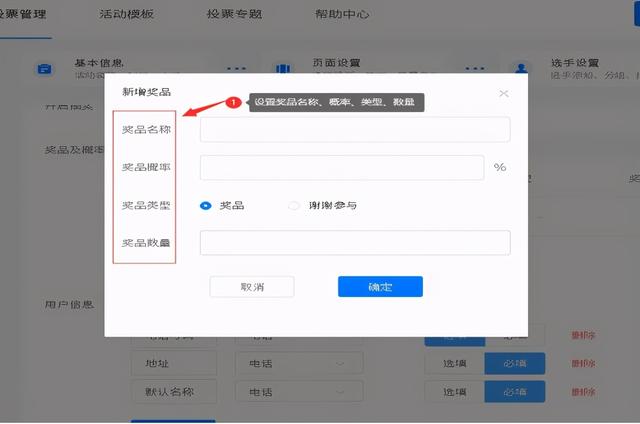This screenshot has width=640, height=424.
Task: Set 默认名称 row to 必填
Action: point(515,392)
